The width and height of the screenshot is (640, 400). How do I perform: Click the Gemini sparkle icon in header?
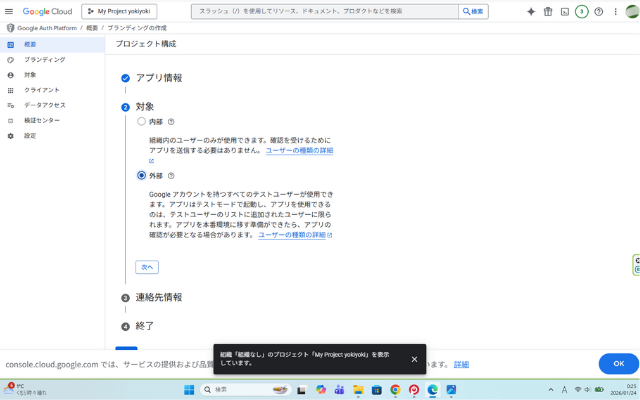coord(531,11)
